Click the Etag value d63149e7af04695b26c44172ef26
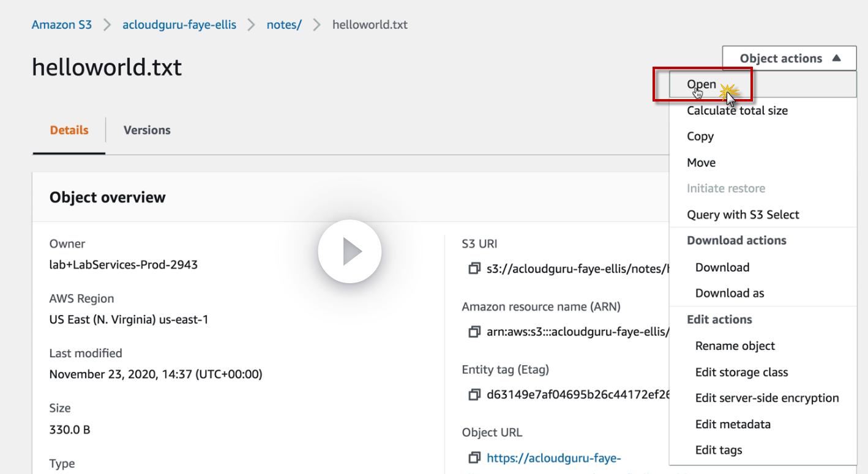Image resolution: width=868 pixels, height=474 pixels. pyautogui.click(x=577, y=394)
